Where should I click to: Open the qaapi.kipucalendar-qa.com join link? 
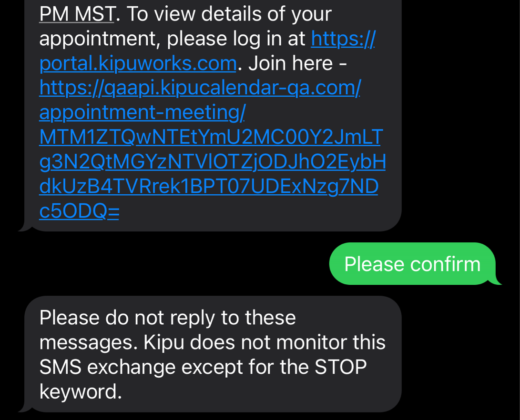tap(200, 88)
